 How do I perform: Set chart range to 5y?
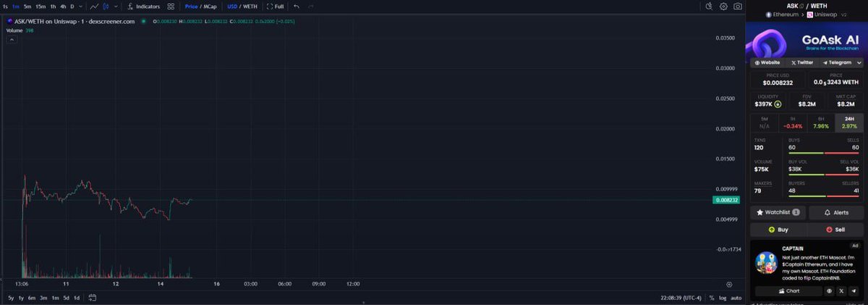coord(11,298)
